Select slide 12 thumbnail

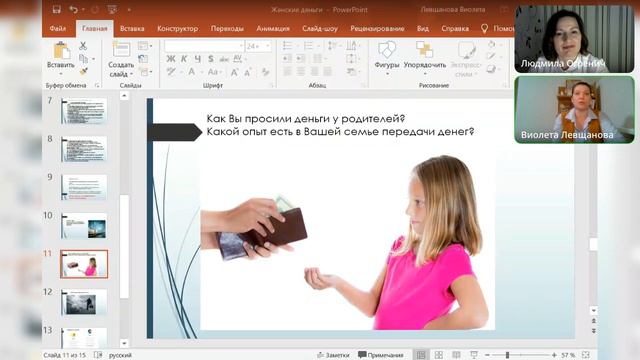click(x=84, y=302)
